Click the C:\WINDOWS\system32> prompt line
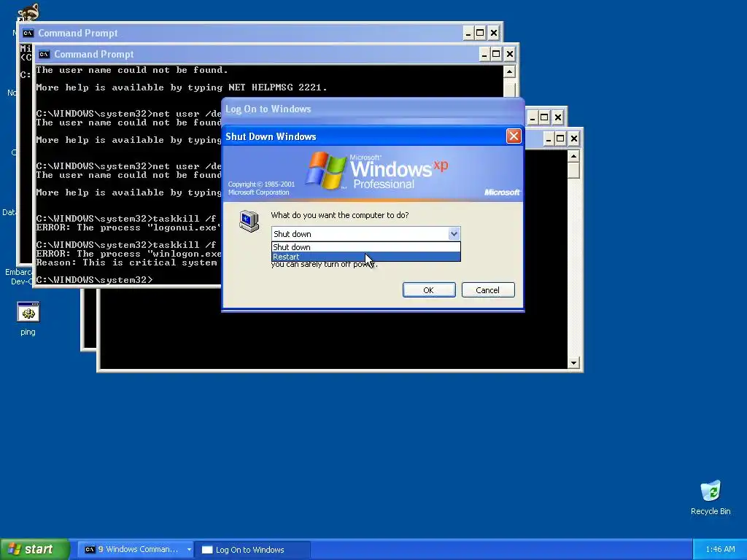 click(x=94, y=280)
